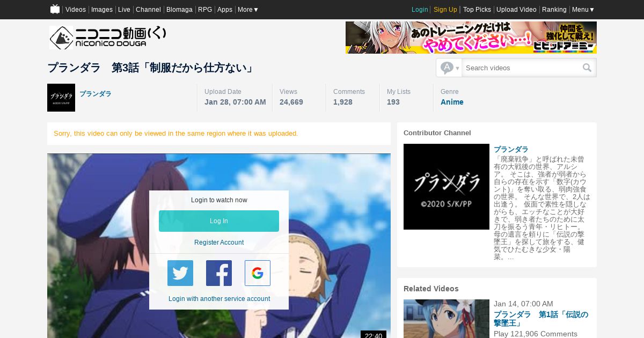Open the Niconico Douga logo homepage
Viewport: 644px width, 338px height.
(x=108, y=38)
